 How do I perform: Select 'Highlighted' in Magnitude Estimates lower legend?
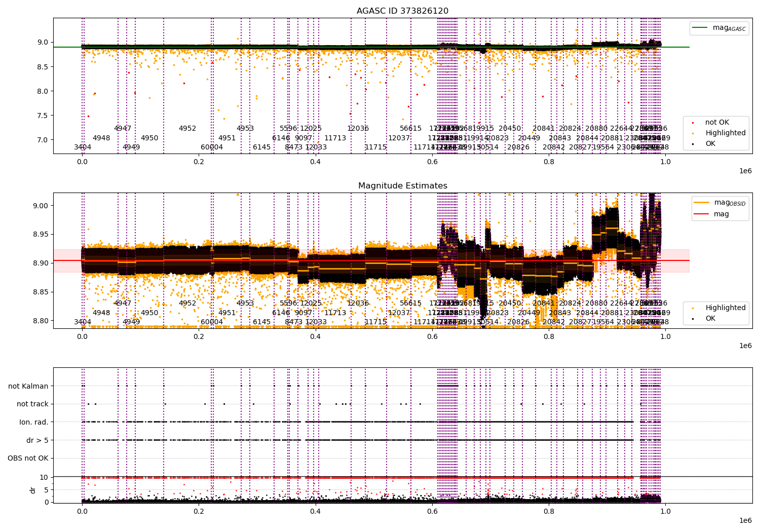click(x=726, y=308)
